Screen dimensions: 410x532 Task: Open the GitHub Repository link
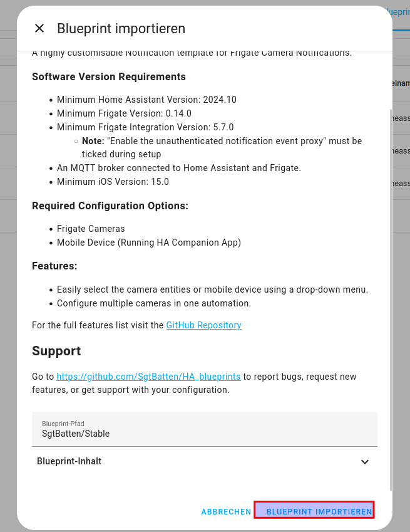tap(203, 325)
